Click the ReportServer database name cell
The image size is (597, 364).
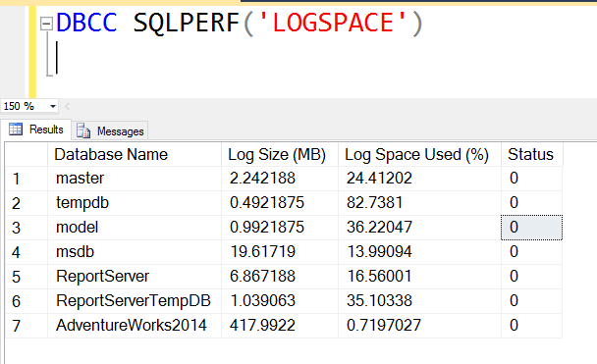135,277
